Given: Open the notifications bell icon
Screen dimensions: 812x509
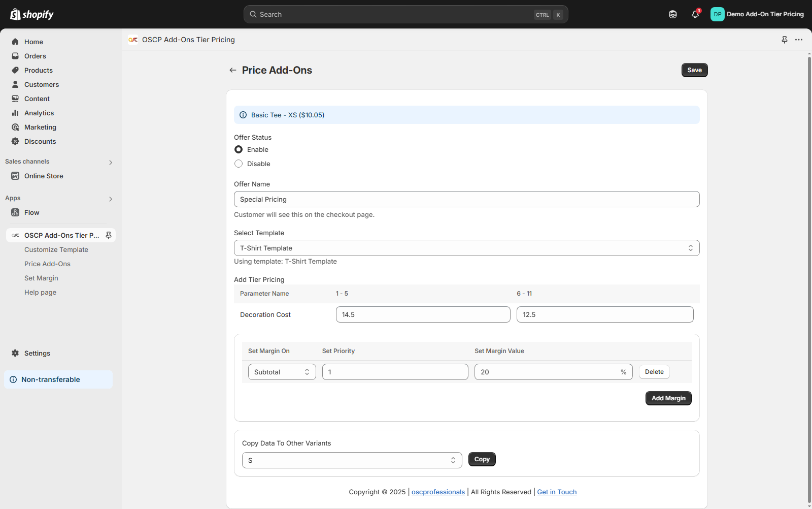Looking at the screenshot, I should (x=695, y=14).
